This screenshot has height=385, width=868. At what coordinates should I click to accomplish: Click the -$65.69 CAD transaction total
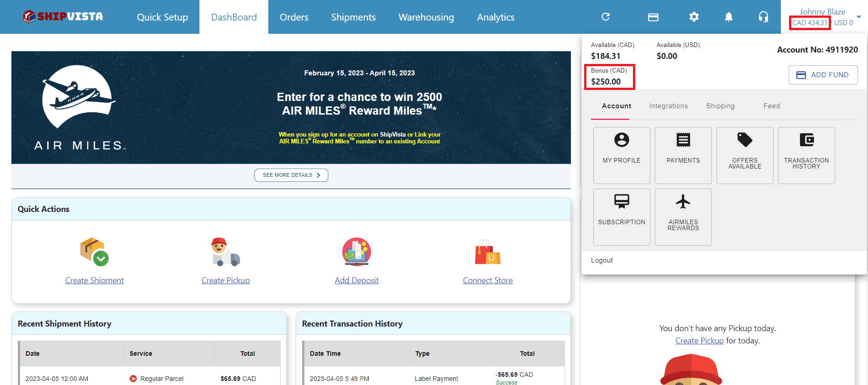click(x=514, y=374)
